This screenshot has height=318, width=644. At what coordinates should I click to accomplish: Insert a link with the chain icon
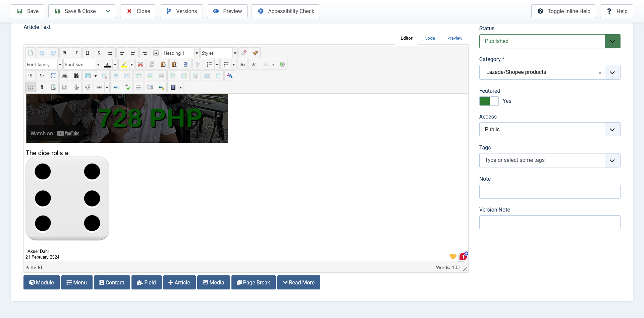tap(99, 87)
